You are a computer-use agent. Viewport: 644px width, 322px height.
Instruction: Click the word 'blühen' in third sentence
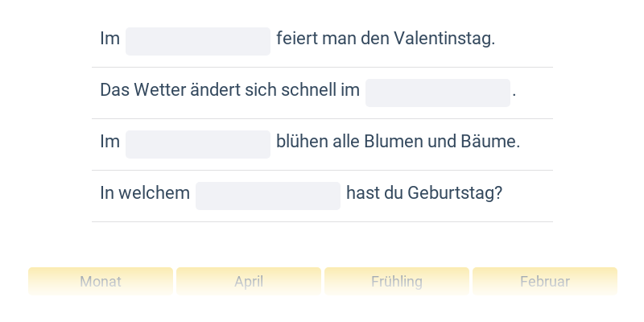[x=300, y=142]
